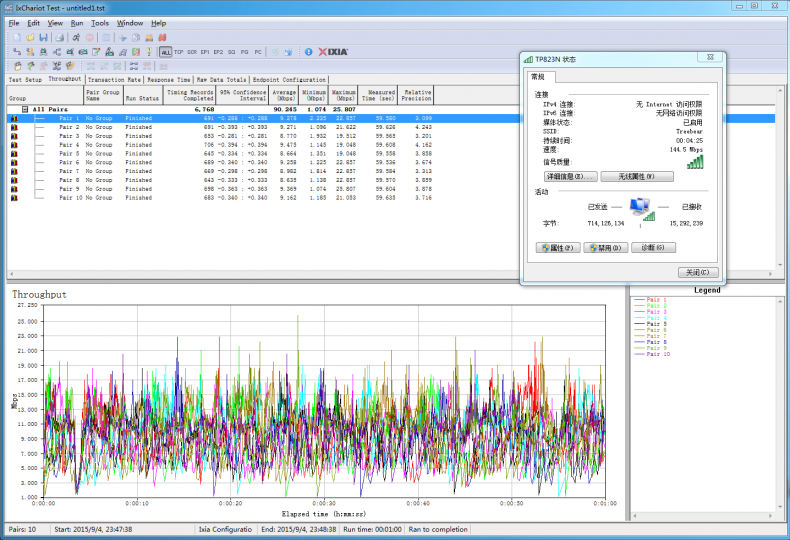
Task: Switch to the Test Setup tab
Action: pyautogui.click(x=25, y=80)
